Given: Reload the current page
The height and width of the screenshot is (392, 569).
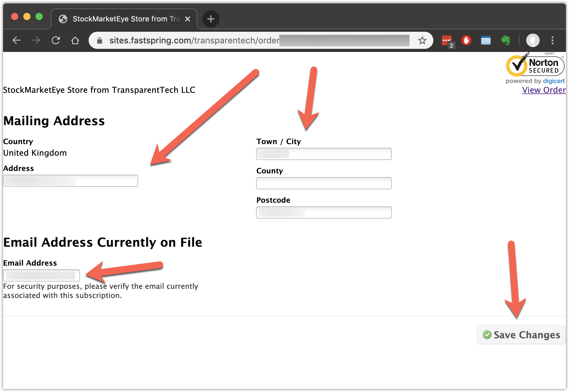Looking at the screenshot, I should click(56, 40).
